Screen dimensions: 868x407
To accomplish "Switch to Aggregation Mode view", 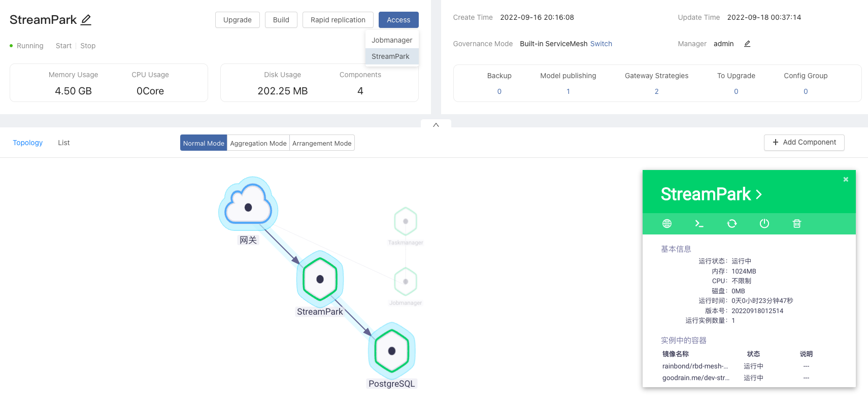I will 258,143.
